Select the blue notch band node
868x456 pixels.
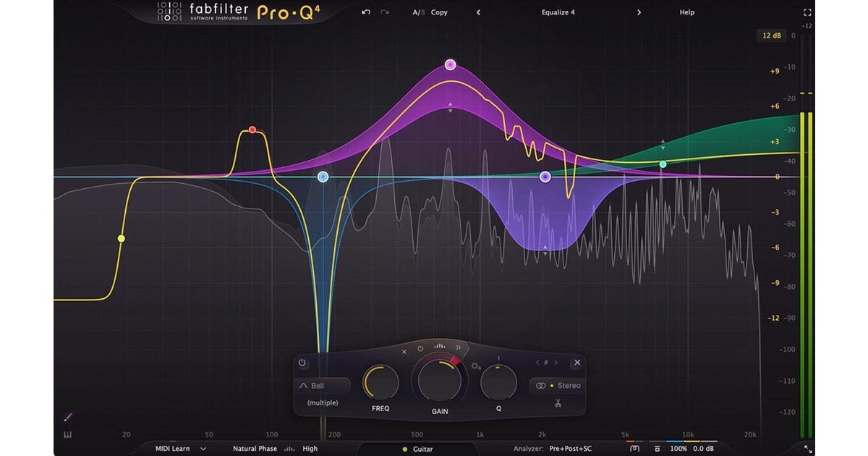[323, 177]
